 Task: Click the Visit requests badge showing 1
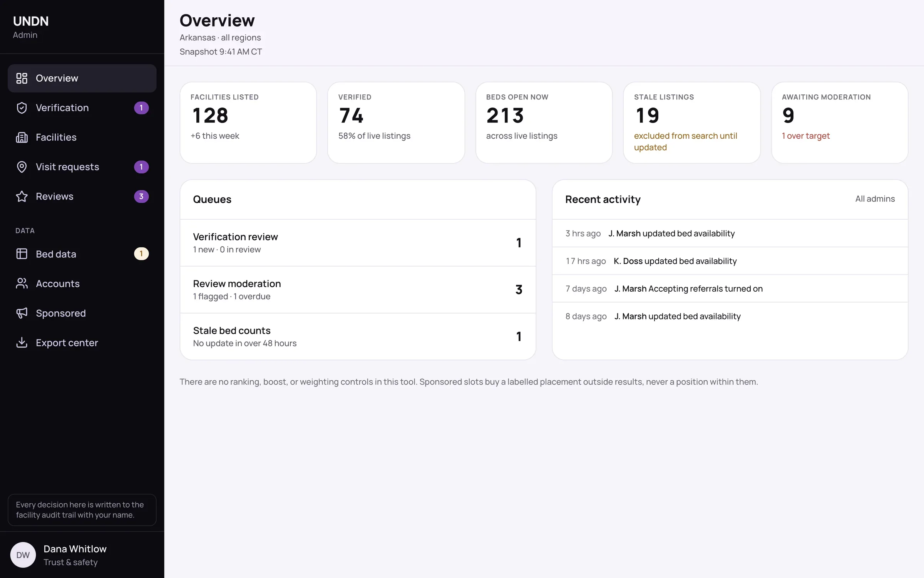(141, 167)
